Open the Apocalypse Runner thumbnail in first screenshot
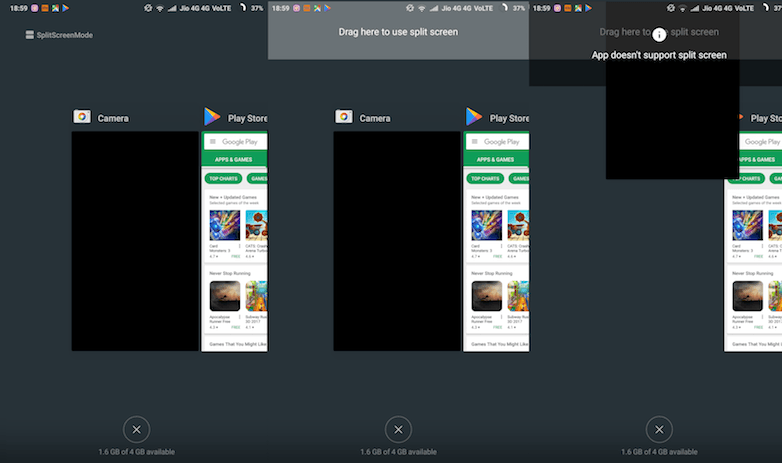Viewport: 782px width, 463px height. pyautogui.click(x=224, y=296)
